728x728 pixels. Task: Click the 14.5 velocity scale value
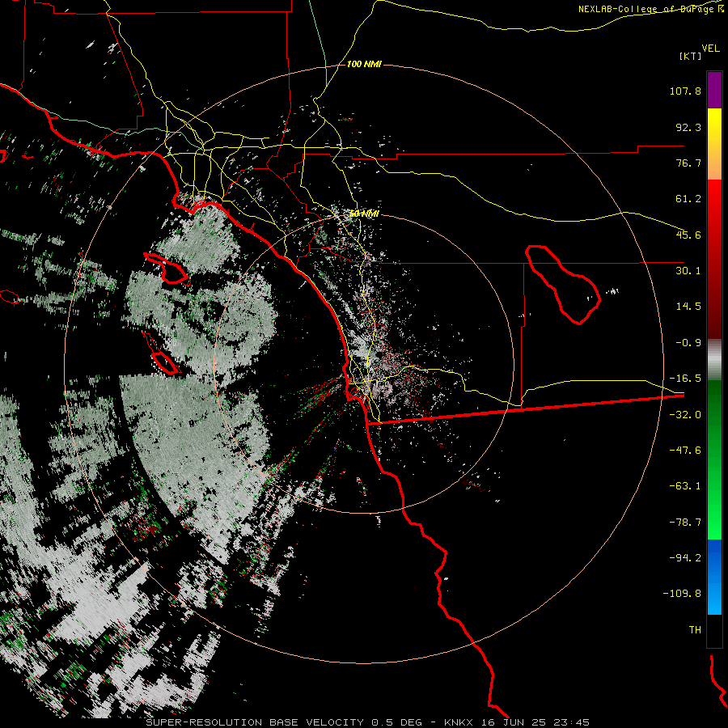coord(688,307)
